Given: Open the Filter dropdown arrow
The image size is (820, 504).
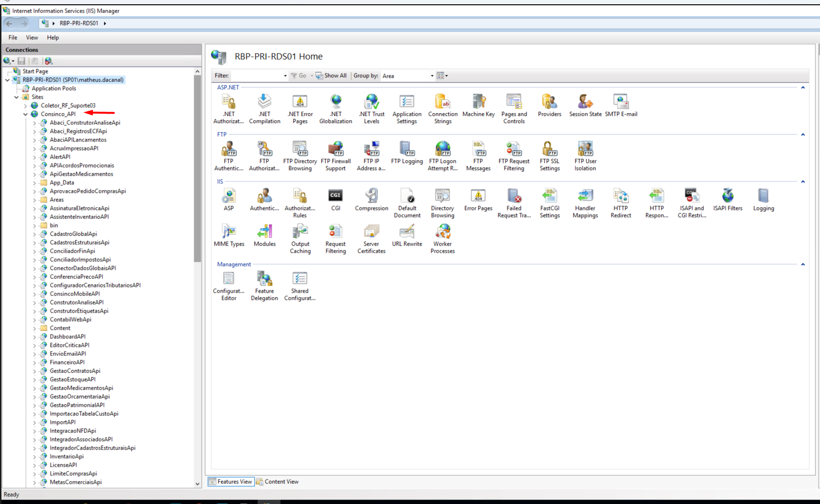Looking at the screenshot, I should [285, 76].
